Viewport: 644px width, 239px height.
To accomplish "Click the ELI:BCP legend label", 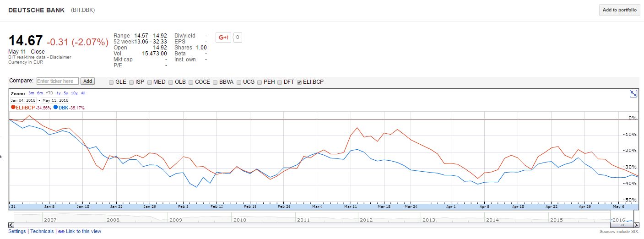I will tap(25, 108).
